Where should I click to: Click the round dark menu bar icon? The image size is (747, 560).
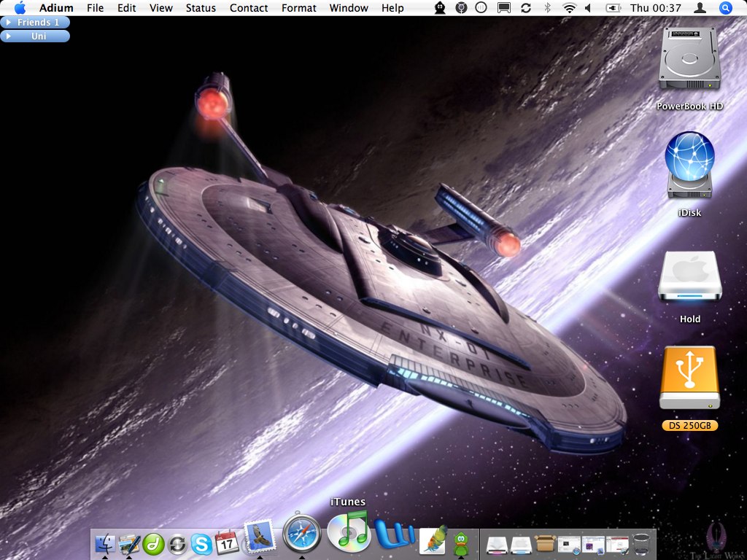[461, 7]
